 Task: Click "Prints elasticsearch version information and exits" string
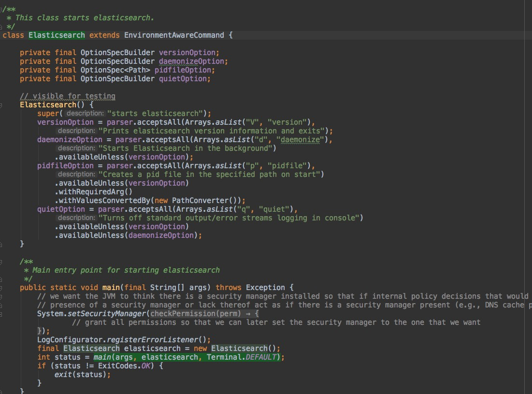pyautogui.click(x=211, y=131)
